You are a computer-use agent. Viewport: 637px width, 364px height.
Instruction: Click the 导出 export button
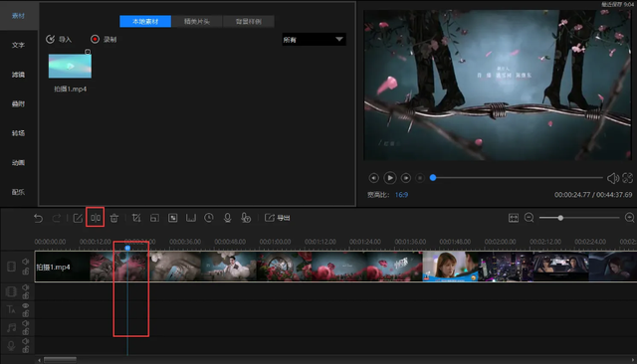click(x=278, y=218)
